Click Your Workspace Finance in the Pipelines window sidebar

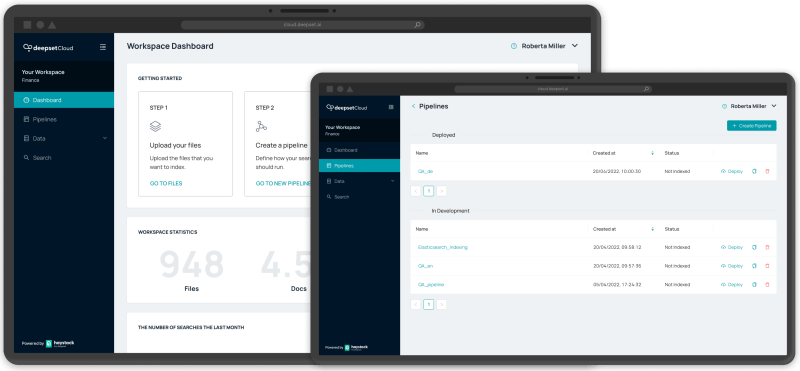tap(359, 130)
